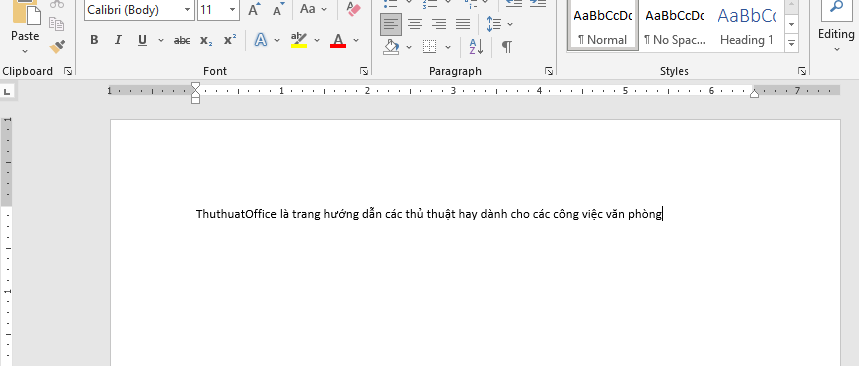This screenshot has height=366, width=859.
Task: Open the Paragraph dialog launcher
Action: pos(549,71)
